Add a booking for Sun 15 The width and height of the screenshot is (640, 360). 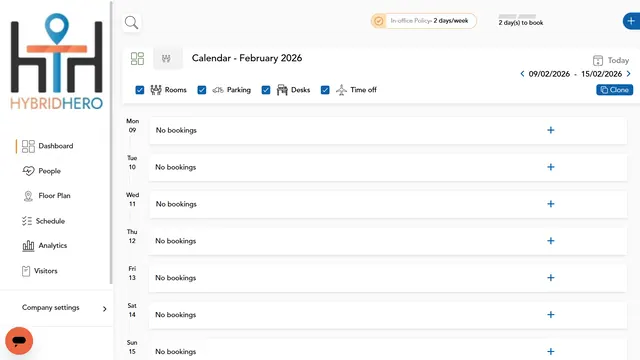551,351
